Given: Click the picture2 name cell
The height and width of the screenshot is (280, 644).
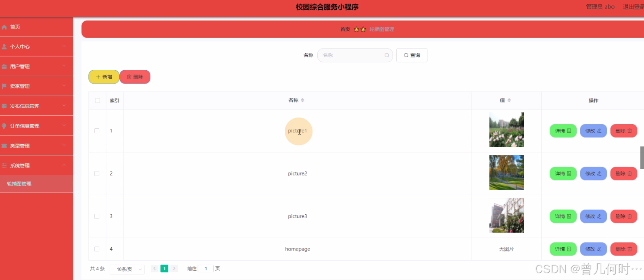Looking at the screenshot, I should 298,173.
